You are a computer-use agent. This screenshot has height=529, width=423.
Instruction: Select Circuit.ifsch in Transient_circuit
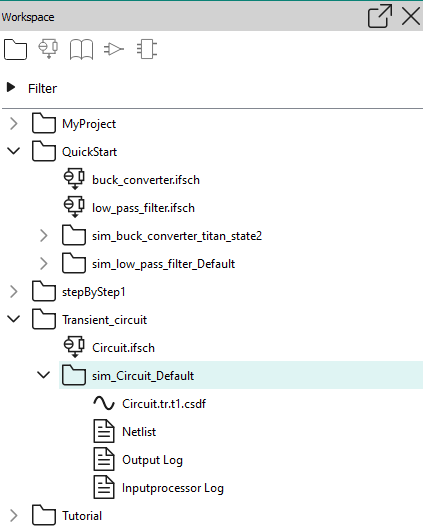[x=123, y=348]
